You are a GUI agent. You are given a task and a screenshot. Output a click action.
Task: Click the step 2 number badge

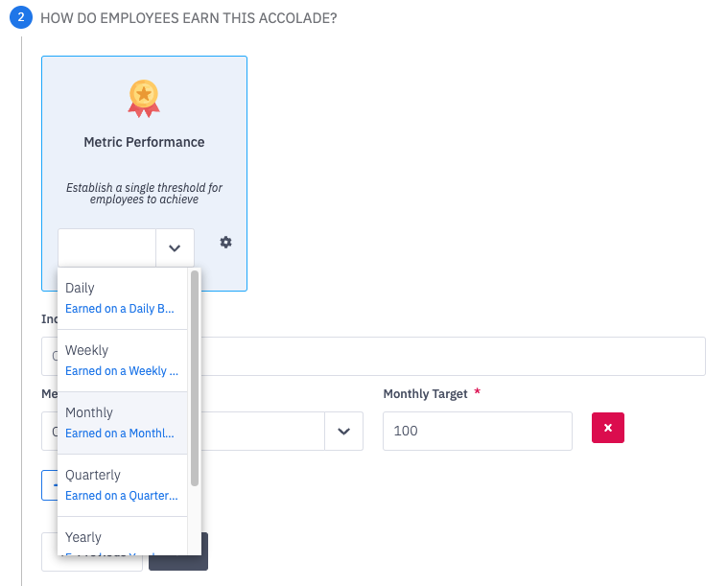pyautogui.click(x=20, y=17)
